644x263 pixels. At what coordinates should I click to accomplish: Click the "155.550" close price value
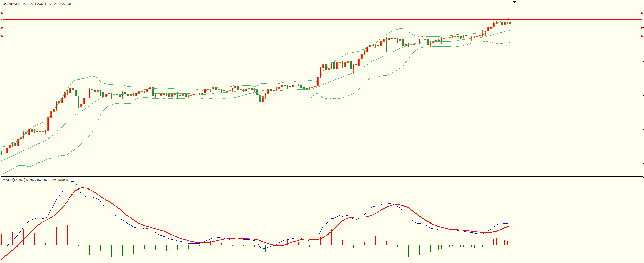65,4
